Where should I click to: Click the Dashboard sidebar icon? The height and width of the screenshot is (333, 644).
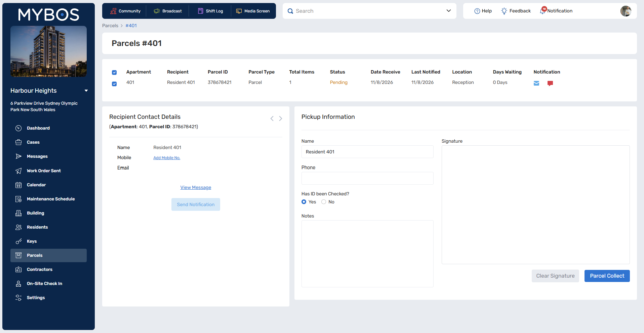[18, 128]
